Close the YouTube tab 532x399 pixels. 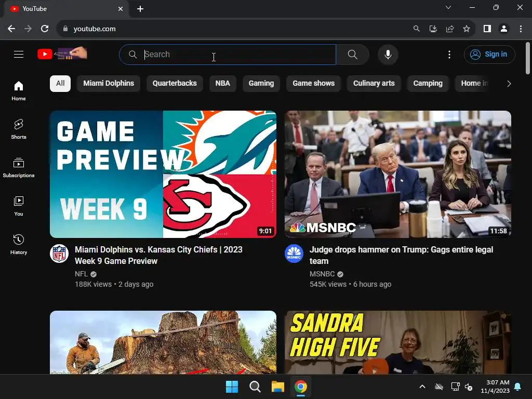coord(121,9)
